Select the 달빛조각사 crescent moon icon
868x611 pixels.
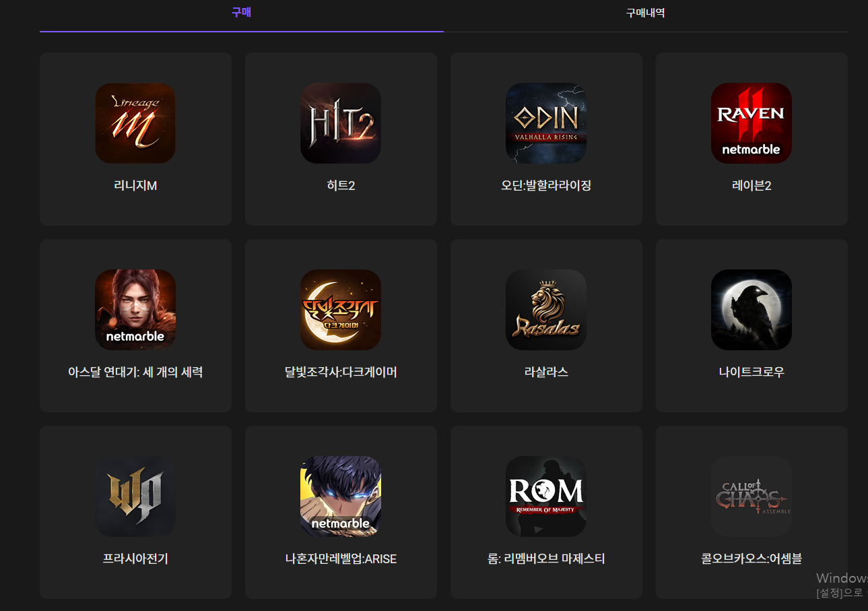click(341, 310)
